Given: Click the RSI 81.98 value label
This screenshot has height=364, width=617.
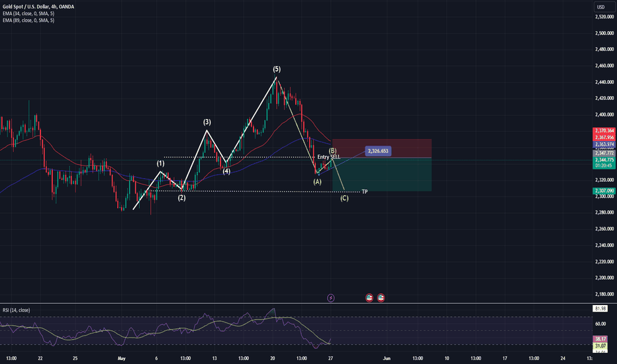Looking at the screenshot, I should pos(600,308).
